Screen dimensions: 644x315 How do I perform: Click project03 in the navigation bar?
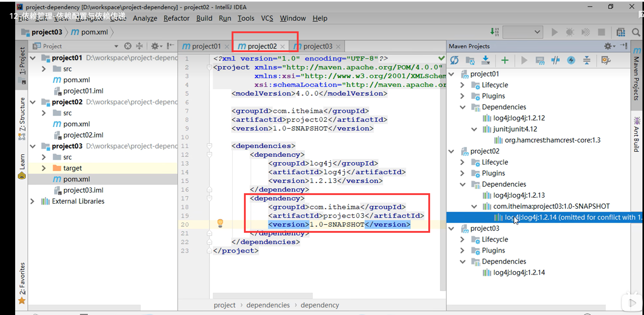pos(47,32)
